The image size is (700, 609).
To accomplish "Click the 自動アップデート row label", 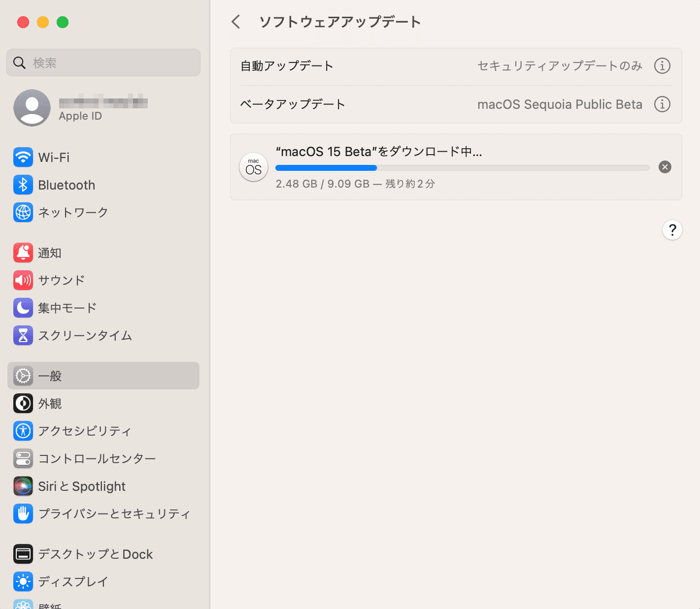I will (287, 65).
